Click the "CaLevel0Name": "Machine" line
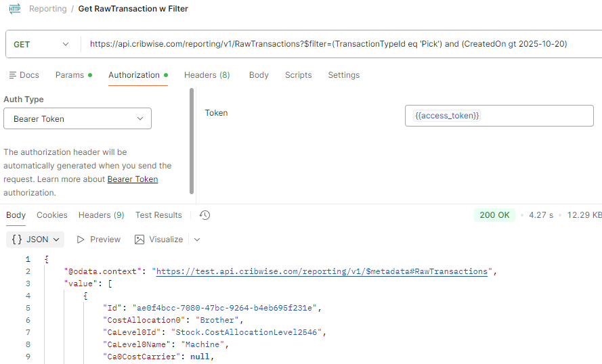Viewport: 602px width, 364px height. point(166,345)
